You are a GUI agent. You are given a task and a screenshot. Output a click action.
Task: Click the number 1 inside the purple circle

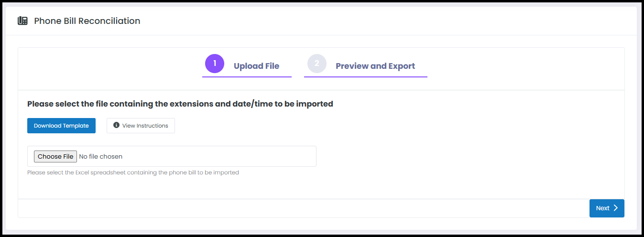tap(215, 64)
